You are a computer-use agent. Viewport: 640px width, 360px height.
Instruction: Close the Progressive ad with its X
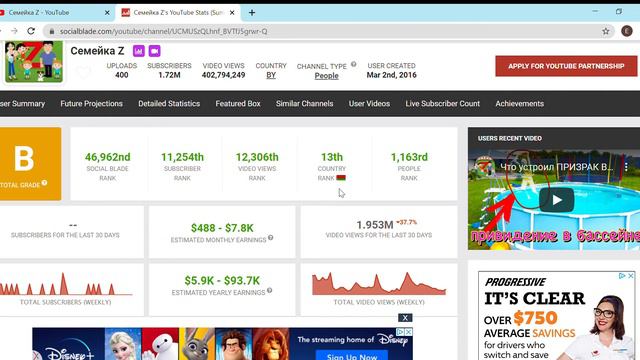tap(631, 276)
